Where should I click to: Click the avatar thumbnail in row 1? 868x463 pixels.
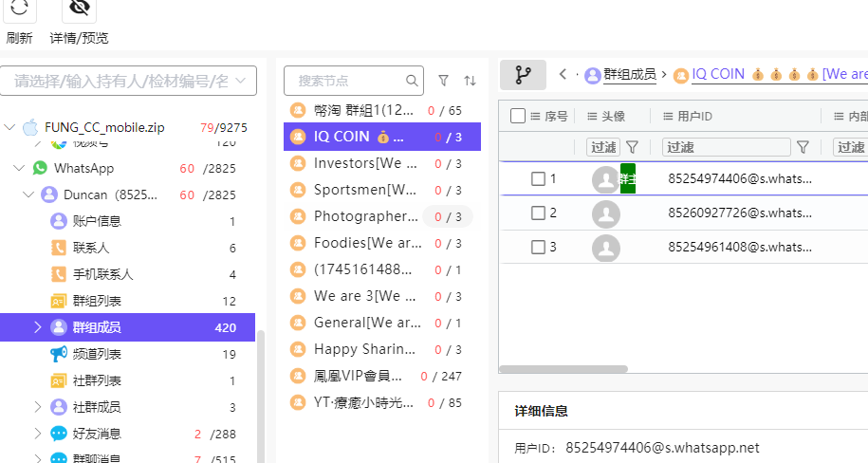(605, 180)
